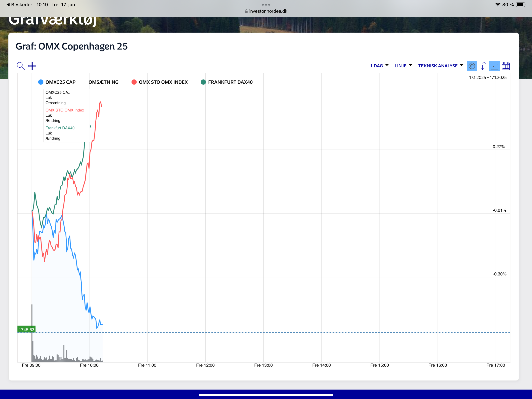Toggle the OMSÆTNING legend entry

(x=103, y=82)
